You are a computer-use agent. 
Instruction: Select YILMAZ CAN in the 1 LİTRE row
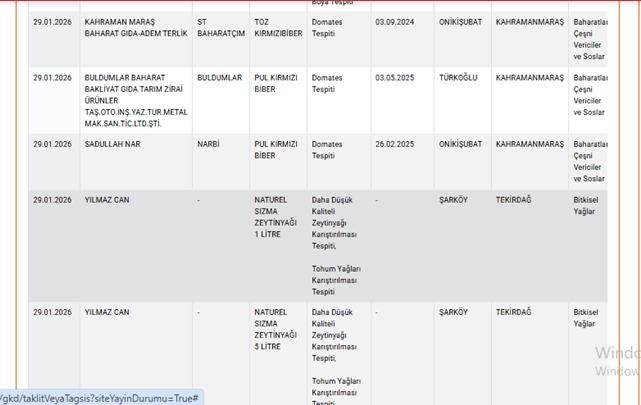pyautogui.click(x=107, y=200)
